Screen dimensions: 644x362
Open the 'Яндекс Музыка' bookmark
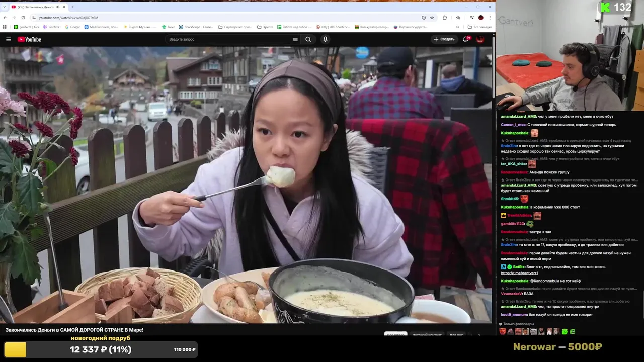[x=139, y=27]
